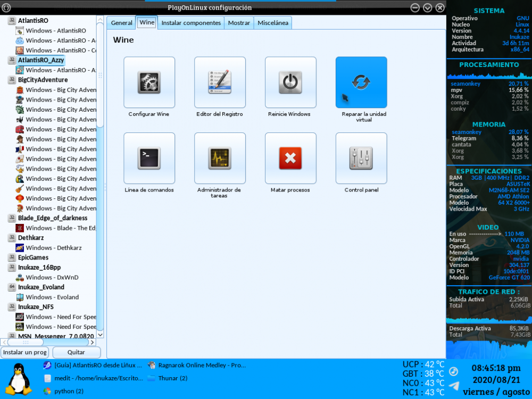Open the Línea de comandos terminal

pos(149,158)
